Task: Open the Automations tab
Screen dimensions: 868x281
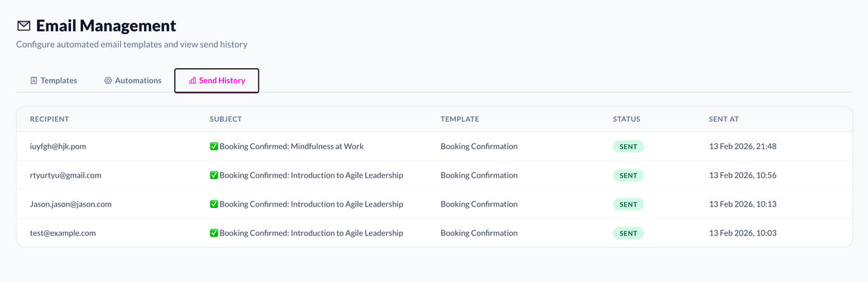Action: [x=132, y=80]
